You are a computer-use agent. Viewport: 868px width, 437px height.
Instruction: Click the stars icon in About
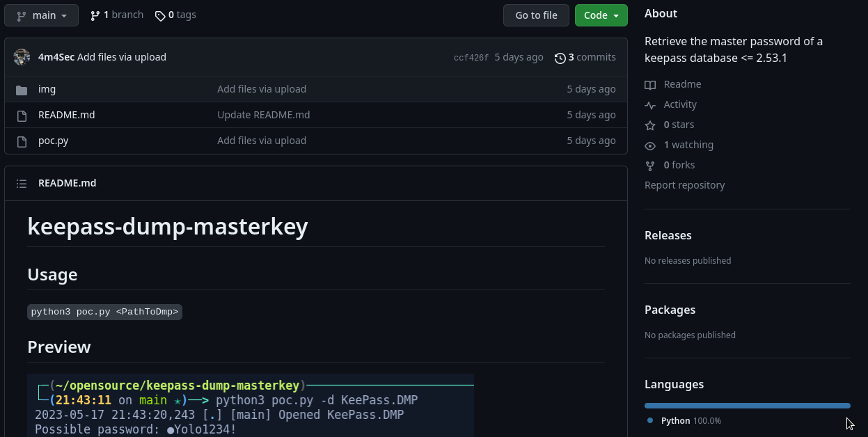point(650,125)
